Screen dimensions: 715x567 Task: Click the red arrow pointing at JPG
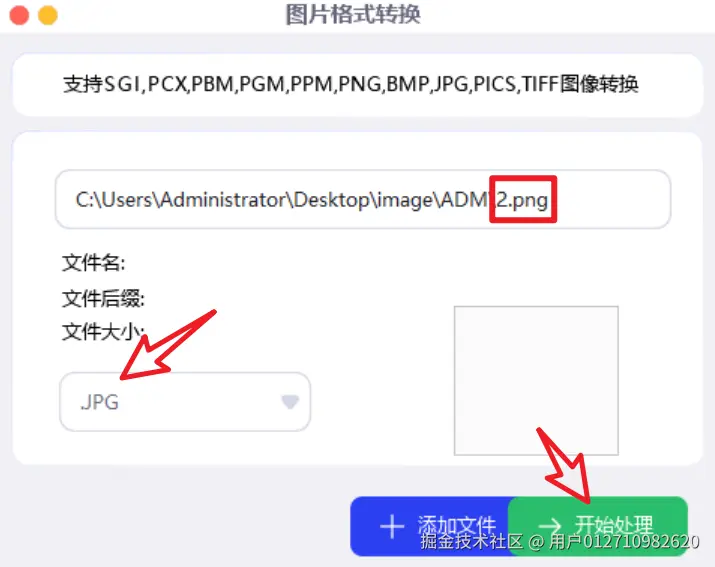point(168,345)
